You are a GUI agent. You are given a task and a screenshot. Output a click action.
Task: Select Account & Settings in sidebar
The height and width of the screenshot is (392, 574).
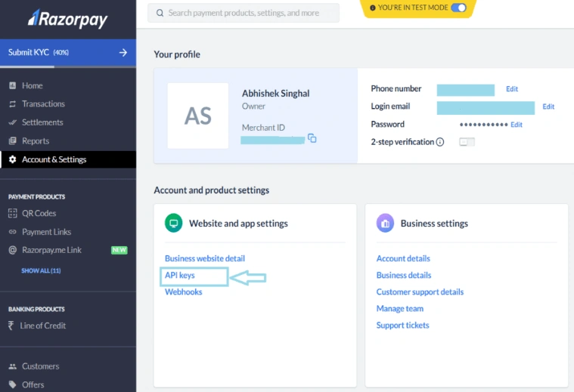pyautogui.click(x=68, y=159)
